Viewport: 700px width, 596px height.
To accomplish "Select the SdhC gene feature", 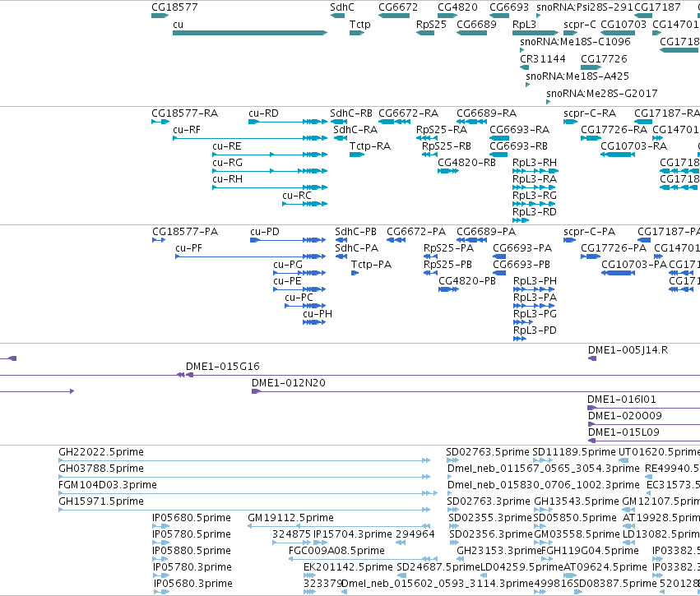I will (337, 16).
